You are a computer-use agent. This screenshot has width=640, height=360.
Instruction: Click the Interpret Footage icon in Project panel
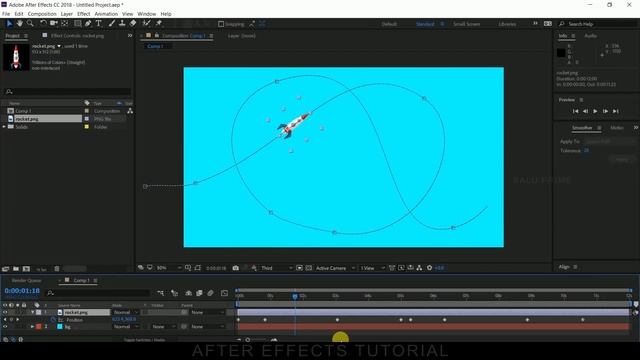[x=5, y=269]
